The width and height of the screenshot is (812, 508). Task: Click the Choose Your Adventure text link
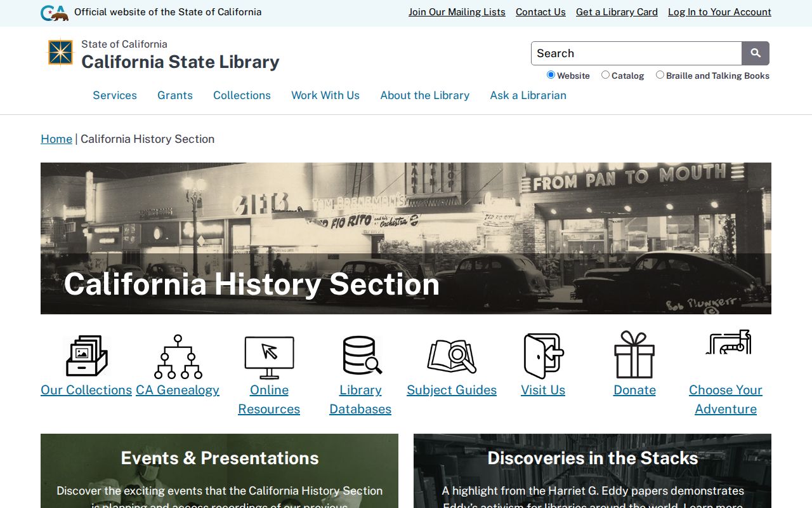(x=726, y=399)
